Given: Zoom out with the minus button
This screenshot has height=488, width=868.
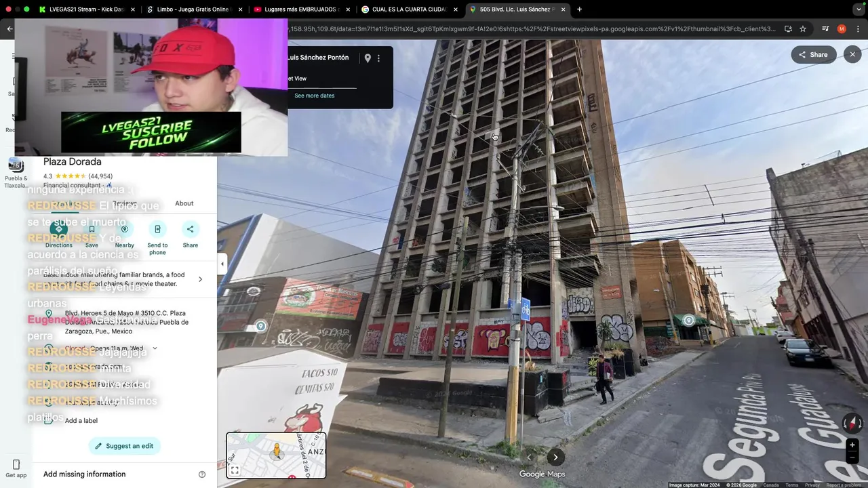Looking at the screenshot, I should pyautogui.click(x=852, y=457).
